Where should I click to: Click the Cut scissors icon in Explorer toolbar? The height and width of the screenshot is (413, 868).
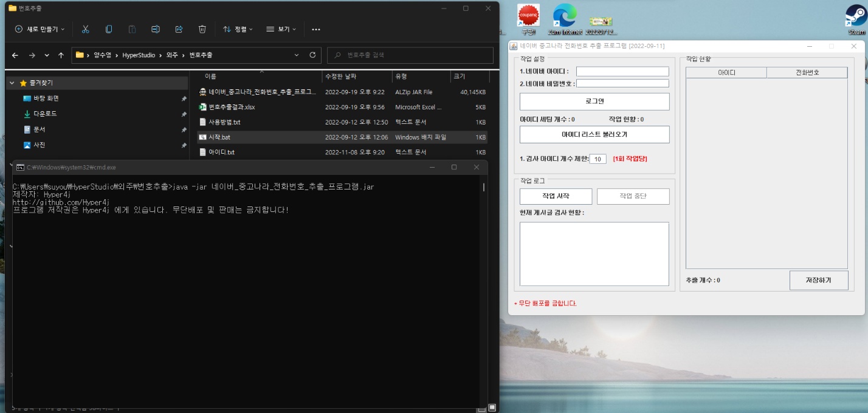pos(86,29)
